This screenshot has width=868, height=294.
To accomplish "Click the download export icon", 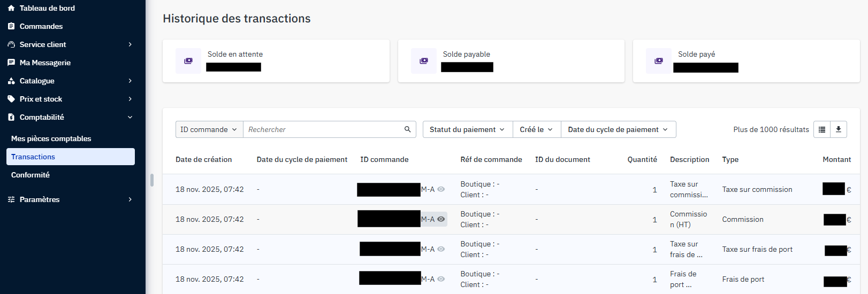I will coord(839,129).
